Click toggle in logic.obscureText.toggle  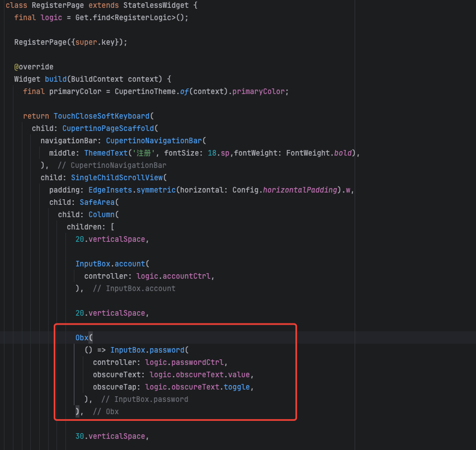(x=237, y=387)
